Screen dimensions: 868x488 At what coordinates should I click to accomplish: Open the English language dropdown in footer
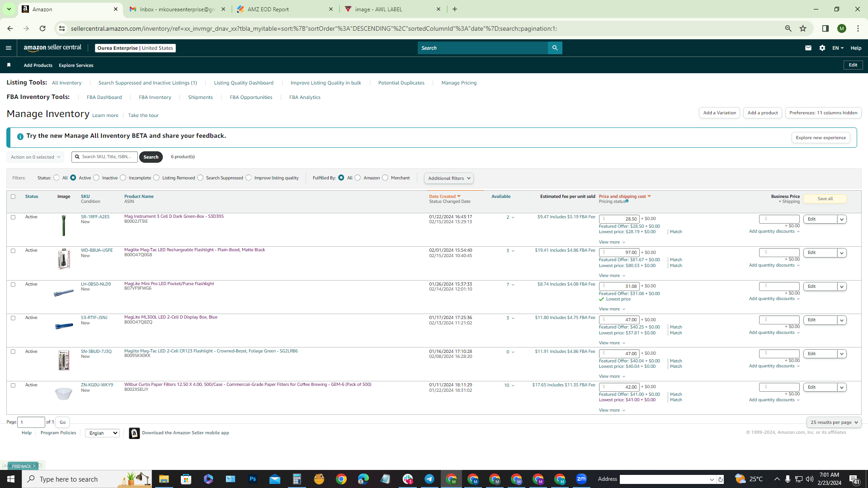[102, 433]
